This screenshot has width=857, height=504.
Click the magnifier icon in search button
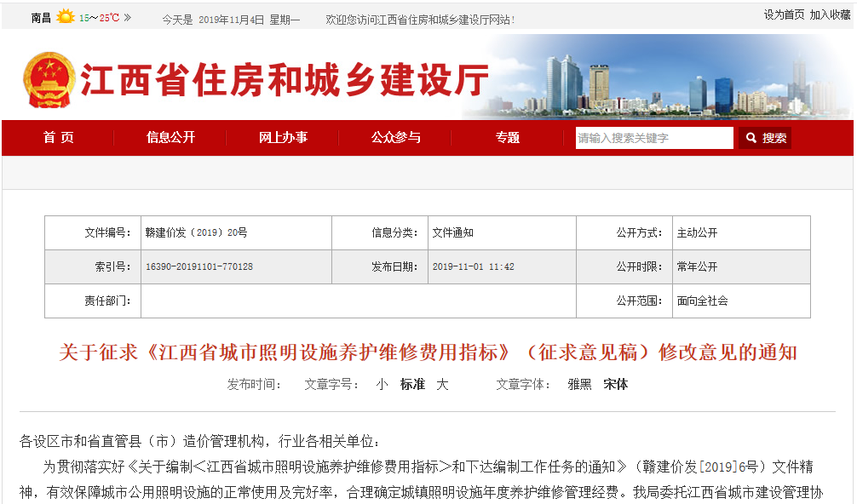(751, 138)
